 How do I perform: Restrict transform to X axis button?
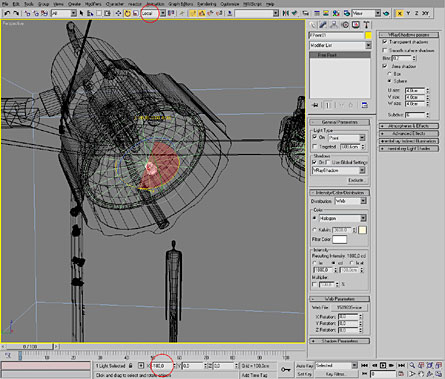click(x=399, y=13)
